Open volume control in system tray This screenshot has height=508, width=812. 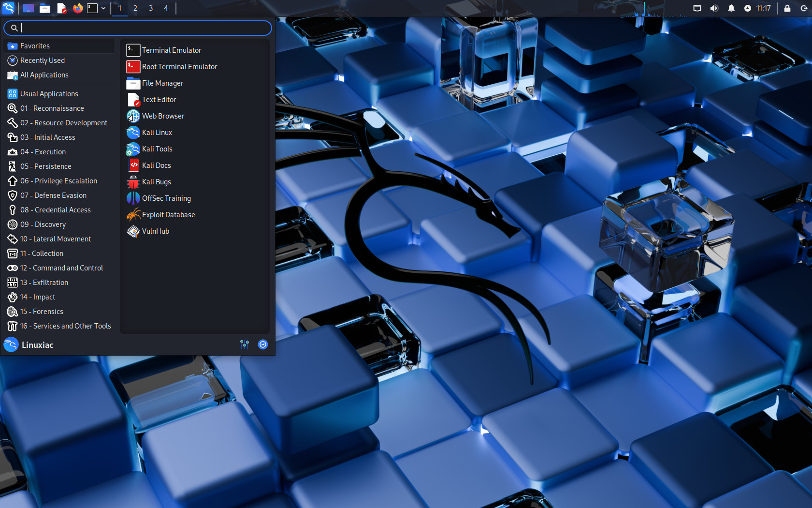[714, 8]
